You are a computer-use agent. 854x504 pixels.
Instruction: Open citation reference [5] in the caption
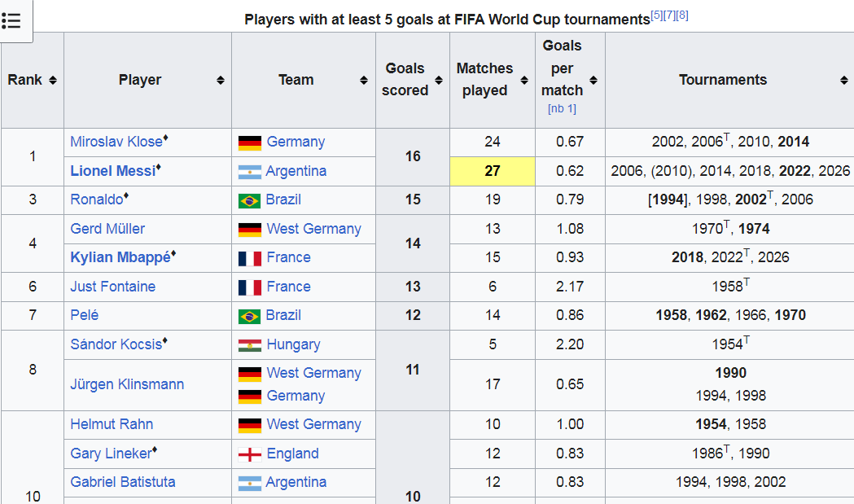(657, 15)
